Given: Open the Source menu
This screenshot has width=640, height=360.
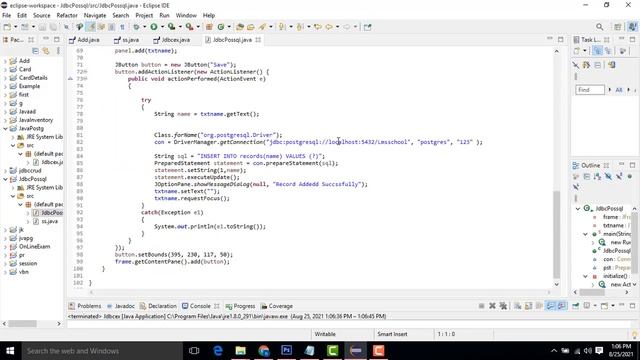Looking at the screenshot, I should tap(42, 15).
